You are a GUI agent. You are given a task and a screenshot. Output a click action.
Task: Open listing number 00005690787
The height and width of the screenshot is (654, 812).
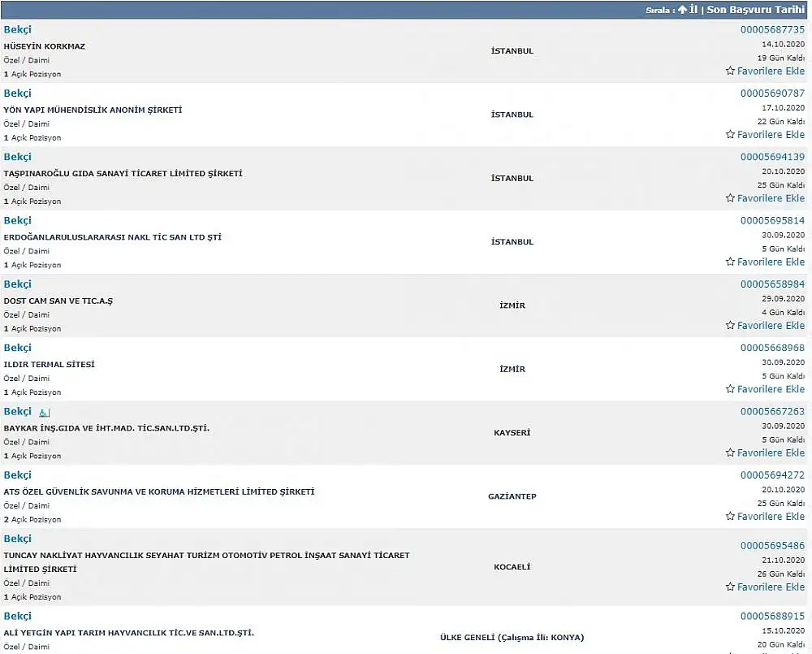pos(773,93)
